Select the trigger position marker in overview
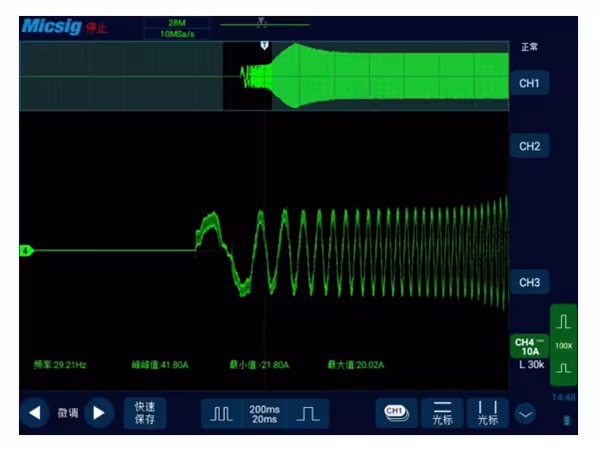This screenshot has width=600, height=452. [264, 46]
